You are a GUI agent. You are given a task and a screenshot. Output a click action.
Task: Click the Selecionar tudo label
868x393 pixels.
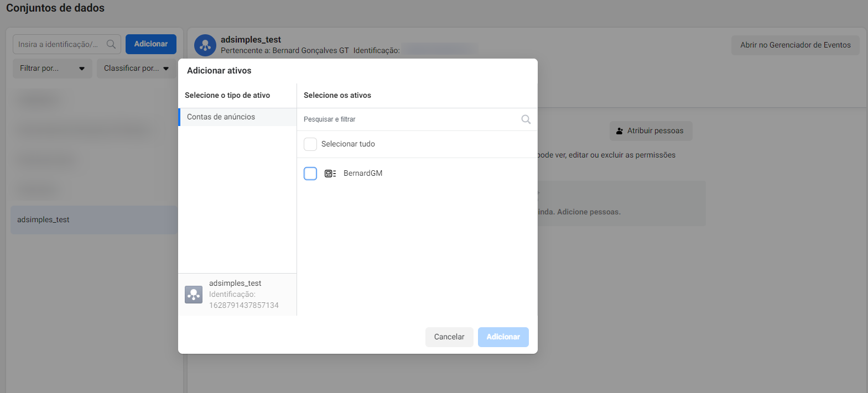click(348, 144)
